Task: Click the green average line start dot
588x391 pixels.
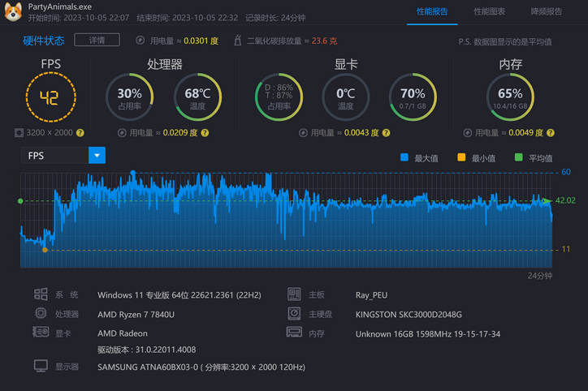Action: pos(20,201)
